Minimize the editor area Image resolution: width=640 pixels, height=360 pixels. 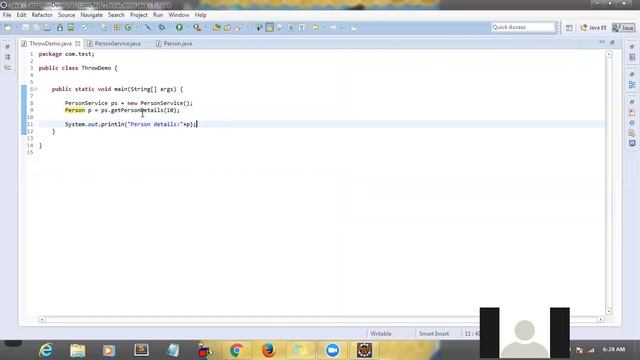(x=602, y=42)
